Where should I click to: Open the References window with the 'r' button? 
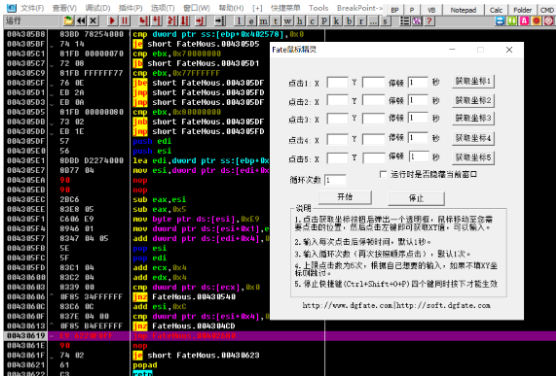pyautogui.click(x=361, y=21)
